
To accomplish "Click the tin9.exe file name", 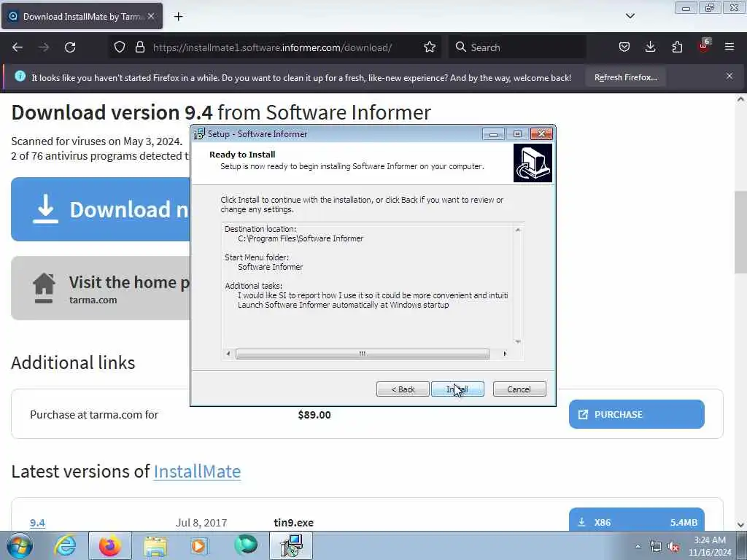I will click(x=293, y=523).
